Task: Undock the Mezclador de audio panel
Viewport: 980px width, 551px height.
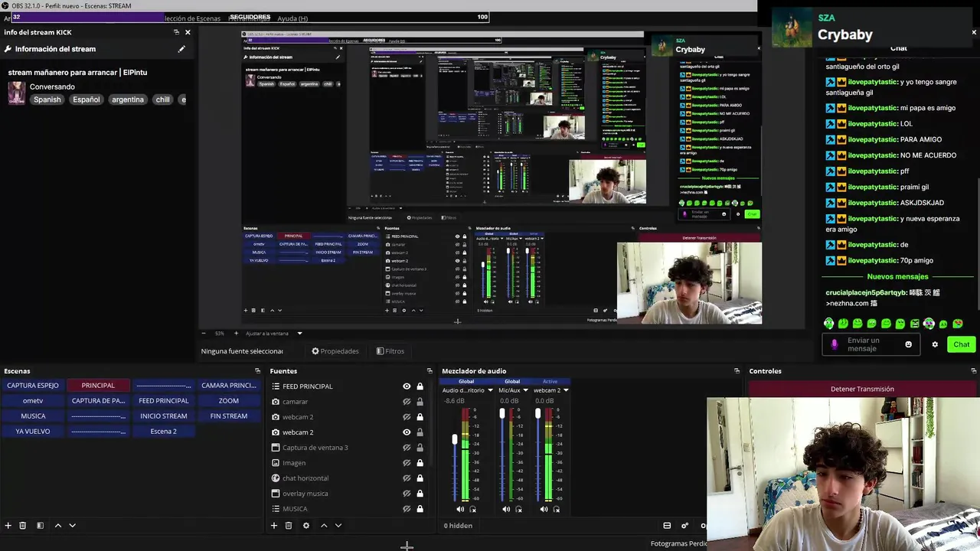Action: [x=737, y=371]
